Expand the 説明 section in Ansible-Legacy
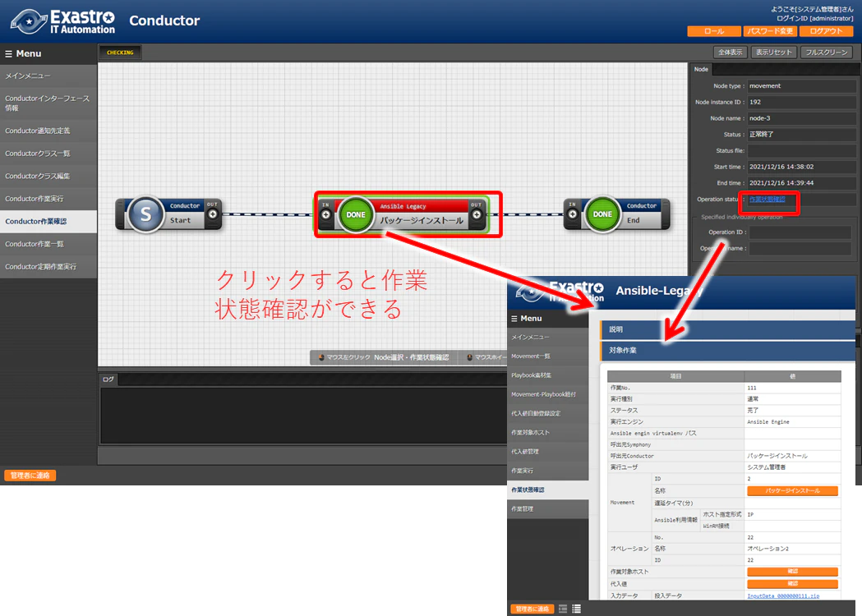Image resolution: width=862 pixels, height=616 pixels. pyautogui.click(x=726, y=329)
